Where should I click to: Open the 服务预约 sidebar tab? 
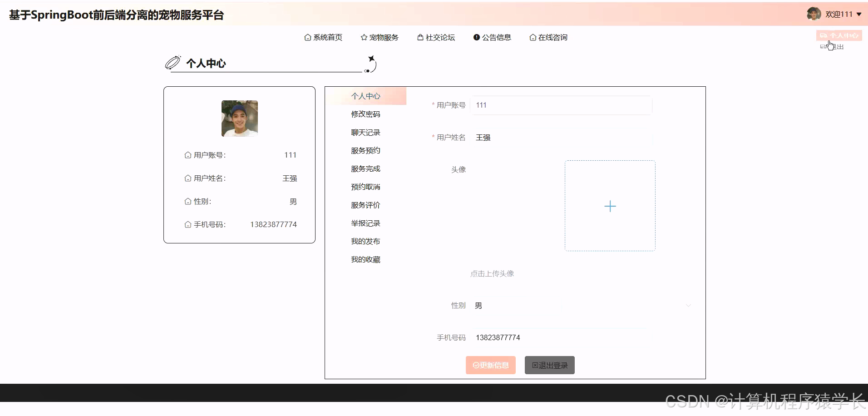tap(366, 150)
